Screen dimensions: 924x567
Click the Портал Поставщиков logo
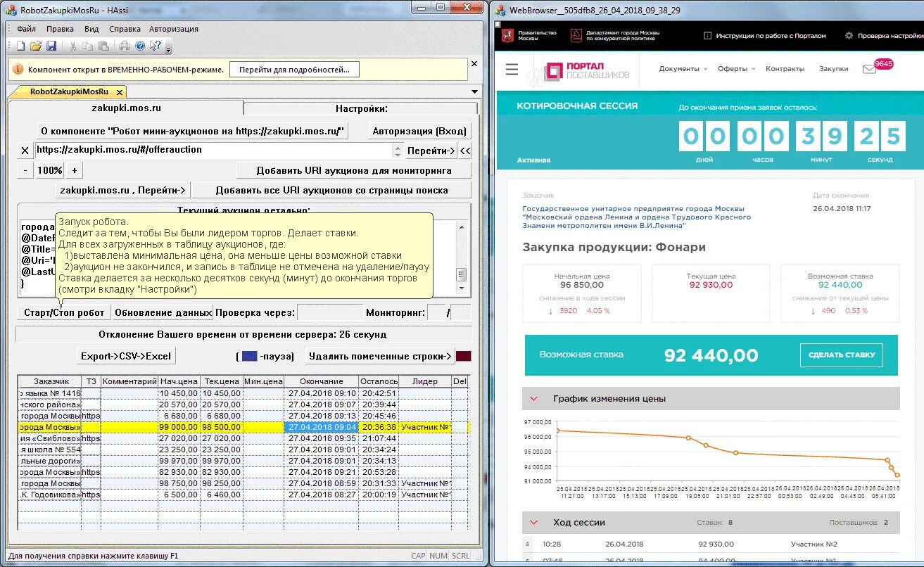(588, 70)
